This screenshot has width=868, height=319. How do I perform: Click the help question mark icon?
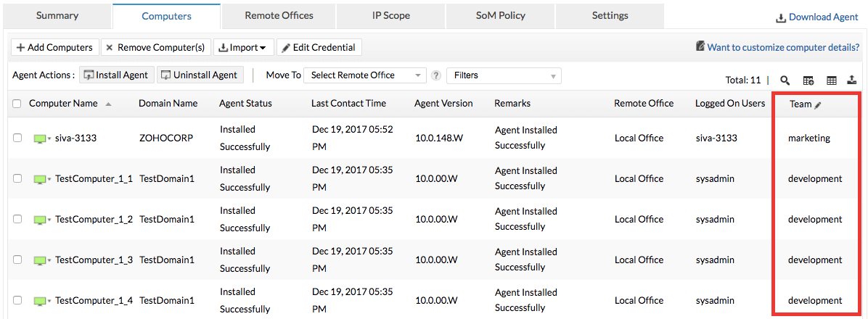coord(436,75)
